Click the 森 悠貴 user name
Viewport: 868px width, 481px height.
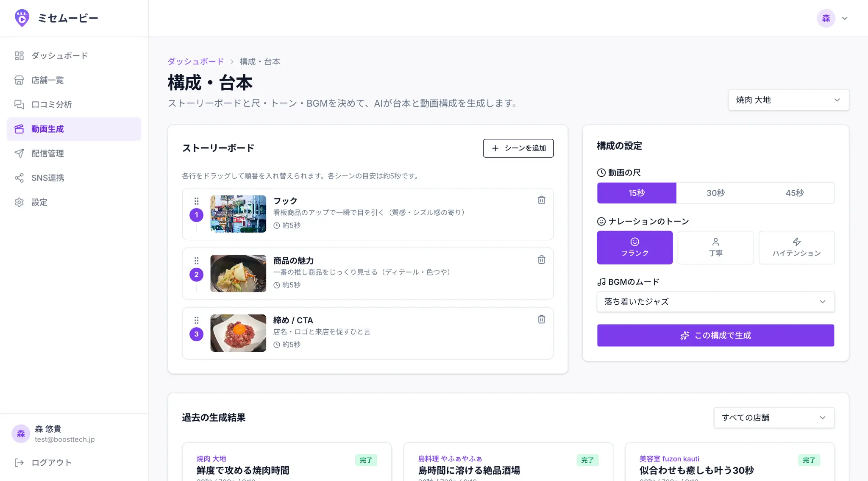pyautogui.click(x=48, y=428)
